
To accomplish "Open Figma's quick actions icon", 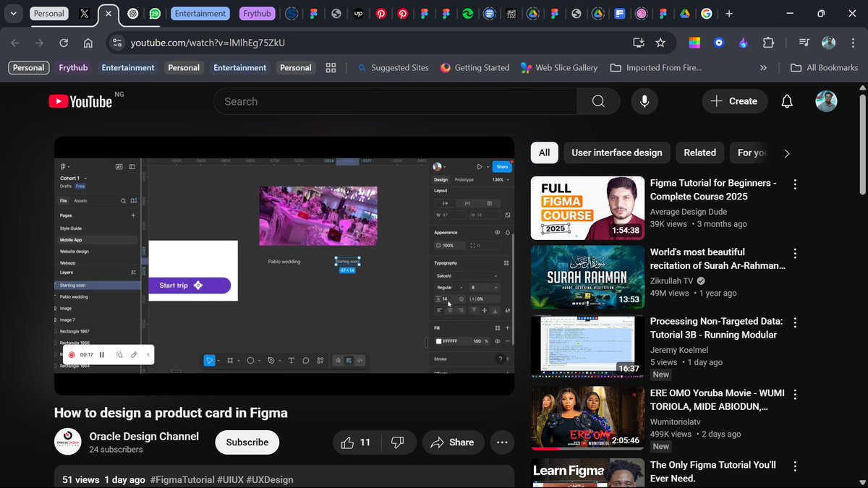I will click(320, 360).
